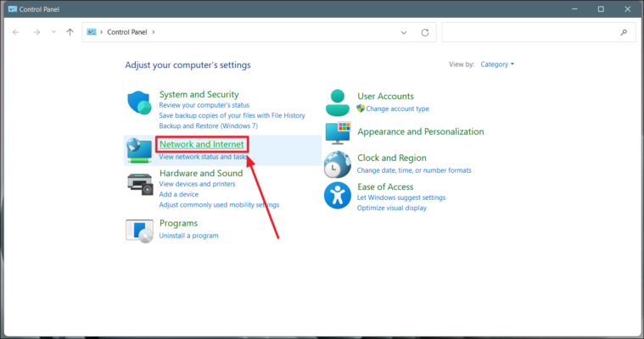This screenshot has width=644, height=339.
Task: Open the Hardware and Sound printer icon
Action: [x=140, y=184]
